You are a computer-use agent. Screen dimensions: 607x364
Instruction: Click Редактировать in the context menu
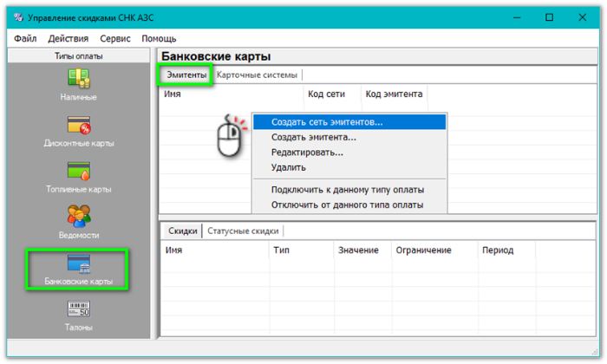point(307,153)
